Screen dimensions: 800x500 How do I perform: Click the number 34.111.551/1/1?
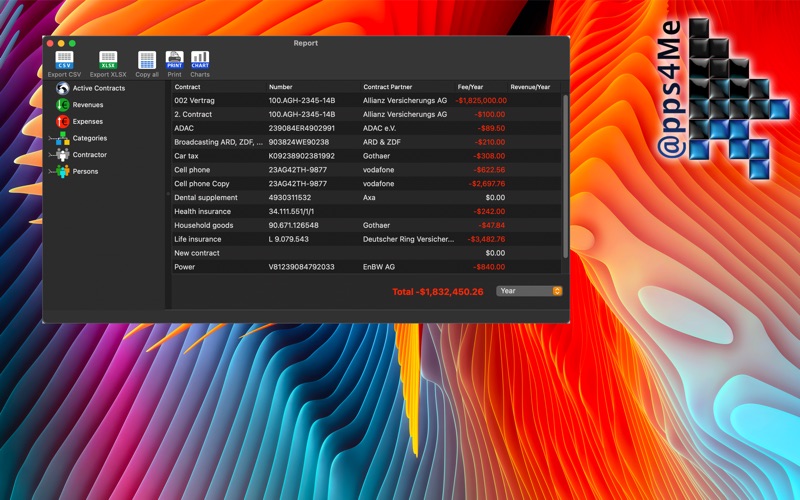click(291, 211)
